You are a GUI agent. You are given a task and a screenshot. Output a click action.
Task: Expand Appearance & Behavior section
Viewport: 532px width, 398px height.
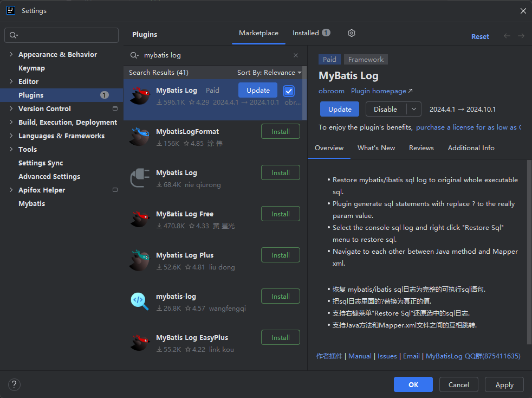(x=11, y=54)
